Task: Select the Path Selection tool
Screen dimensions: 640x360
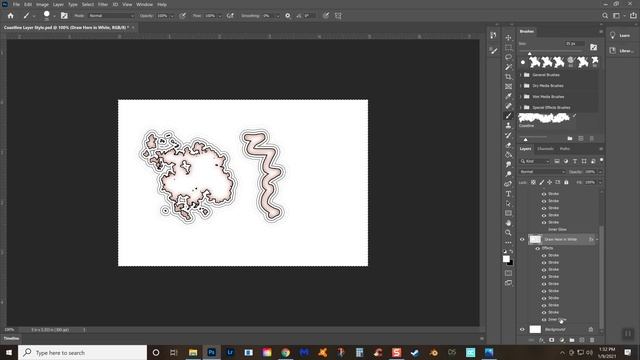Action: 508,204
